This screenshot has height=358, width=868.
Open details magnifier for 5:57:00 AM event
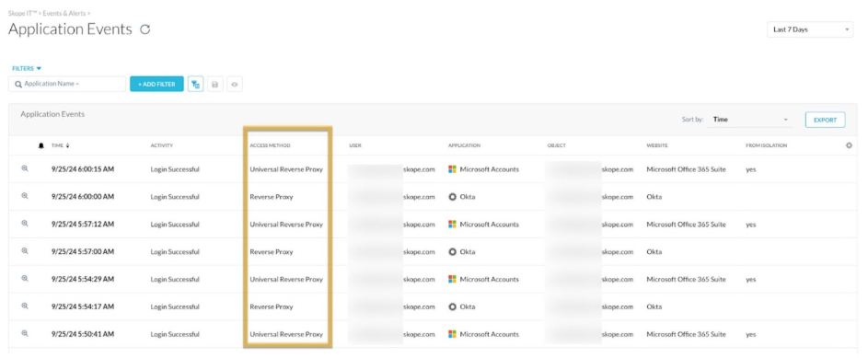[24, 251]
